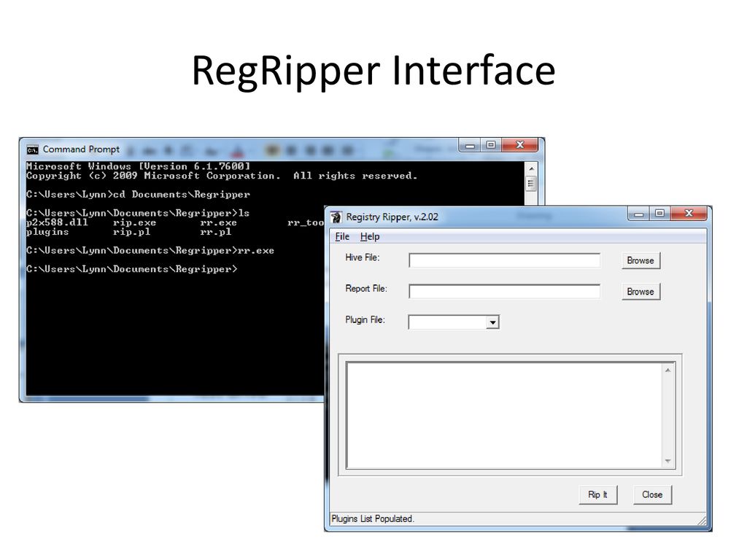This screenshot has height=560, width=747.
Task: Close Registry Ripper using red X
Action: pyautogui.click(x=688, y=214)
